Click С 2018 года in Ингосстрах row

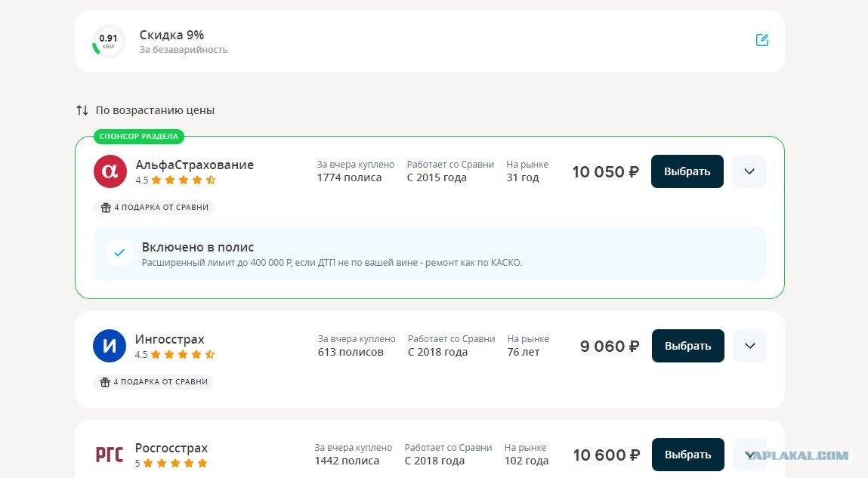(x=438, y=352)
